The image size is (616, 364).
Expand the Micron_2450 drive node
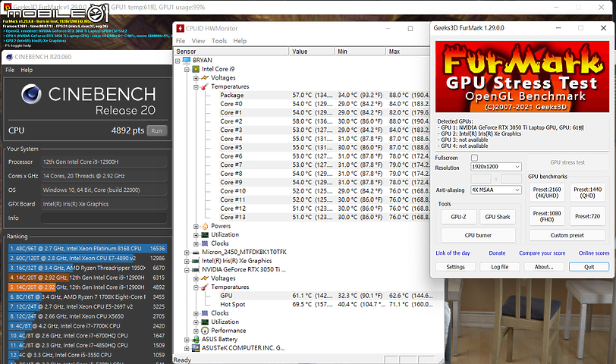pos(187,252)
